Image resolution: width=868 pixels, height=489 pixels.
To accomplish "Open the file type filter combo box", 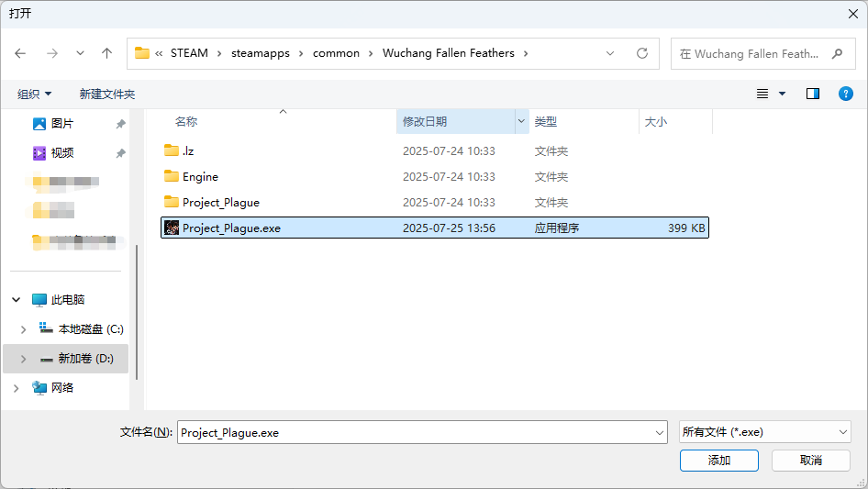I will click(764, 432).
